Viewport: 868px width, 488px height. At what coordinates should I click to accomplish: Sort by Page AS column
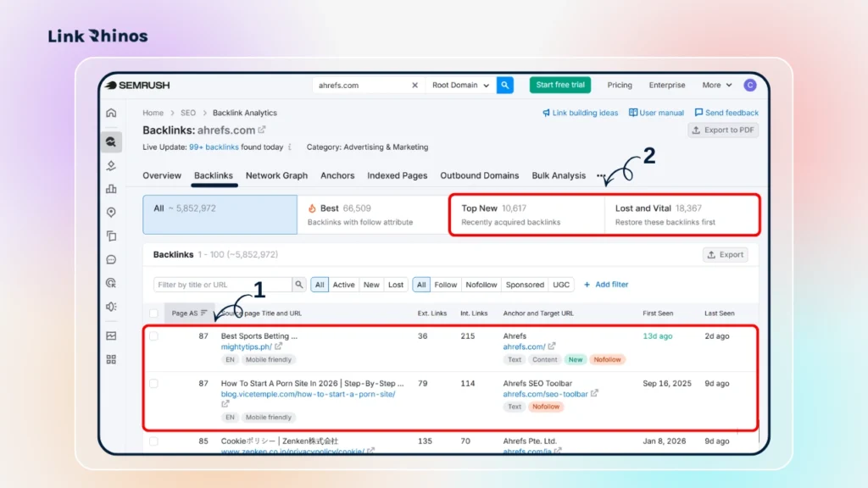[189, 313]
